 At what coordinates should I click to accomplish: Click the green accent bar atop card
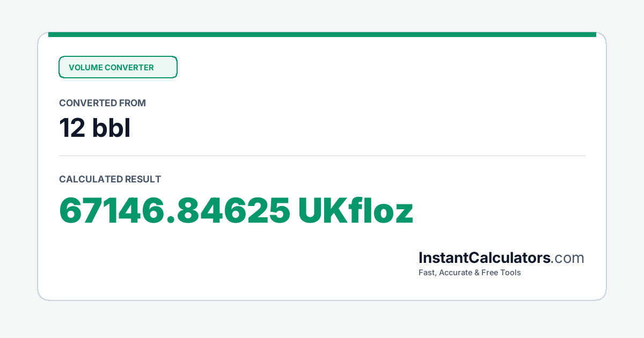[322, 34]
